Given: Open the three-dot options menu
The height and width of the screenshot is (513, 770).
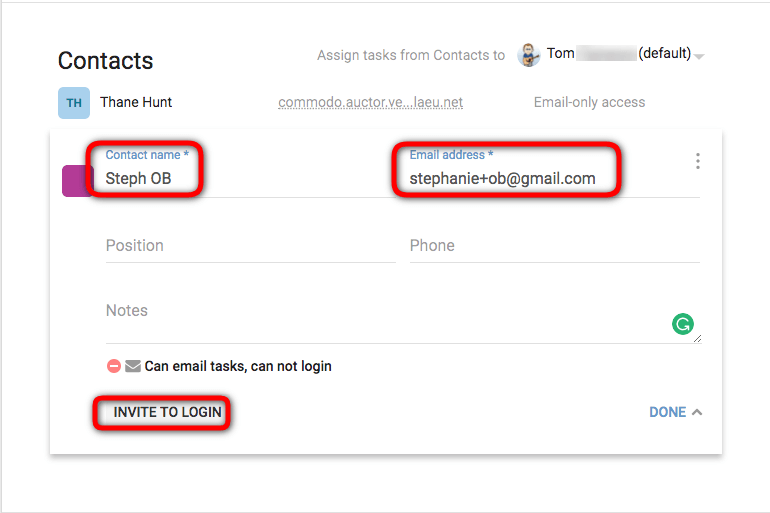Looking at the screenshot, I should 697,161.
